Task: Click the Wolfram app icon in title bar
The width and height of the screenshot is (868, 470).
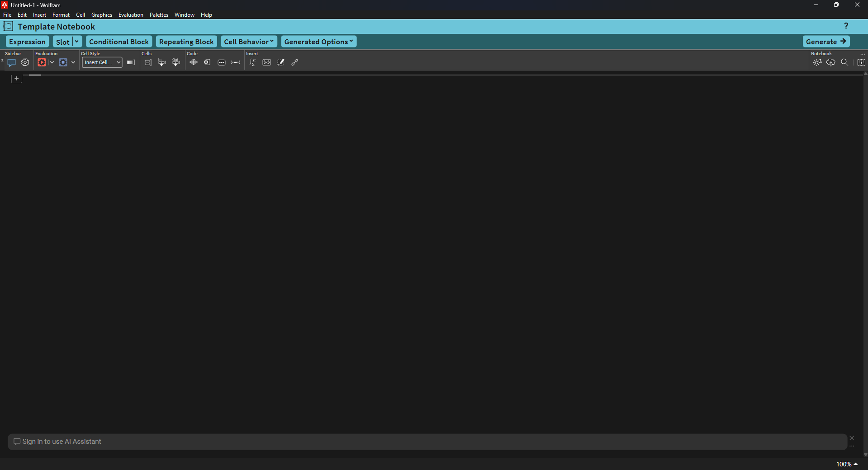Action: (5, 5)
